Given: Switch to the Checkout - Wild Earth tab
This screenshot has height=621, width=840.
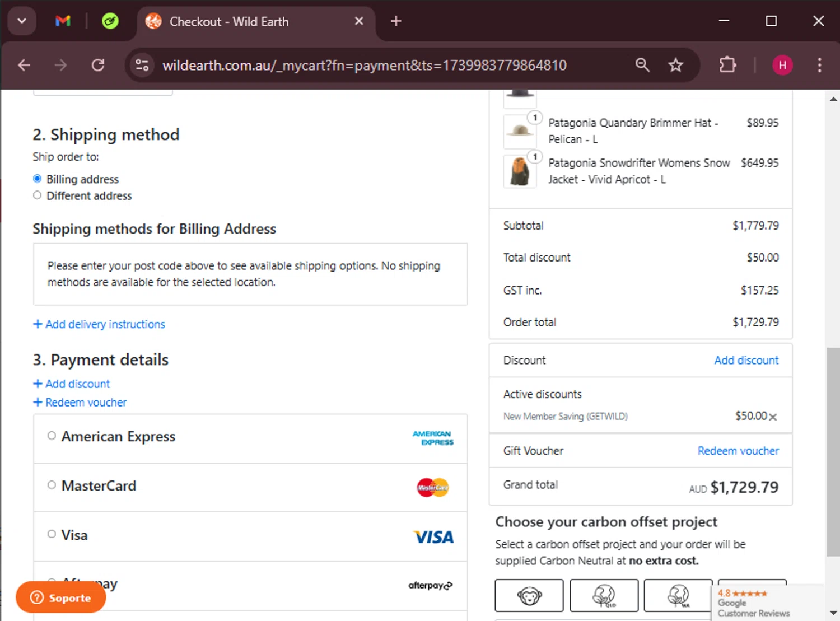Looking at the screenshot, I should tap(228, 22).
